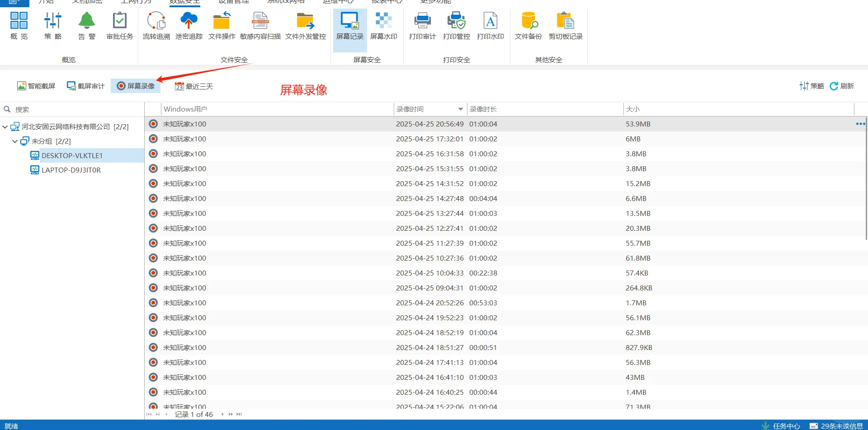
Task: Open 流转追溯 file tracing icon
Action: point(156,26)
